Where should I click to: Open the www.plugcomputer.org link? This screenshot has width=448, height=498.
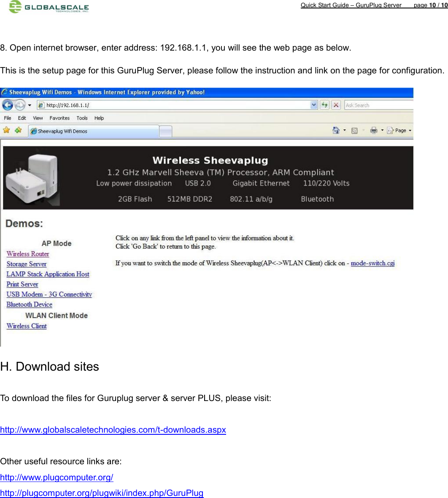point(57,478)
